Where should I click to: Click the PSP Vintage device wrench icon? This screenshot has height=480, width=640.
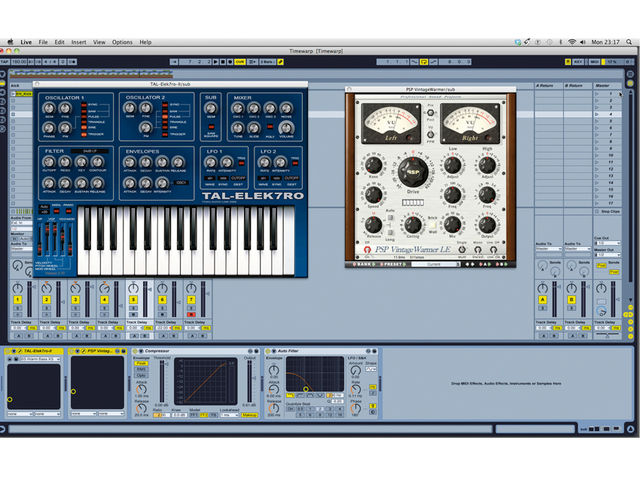pyautogui.click(x=84, y=351)
